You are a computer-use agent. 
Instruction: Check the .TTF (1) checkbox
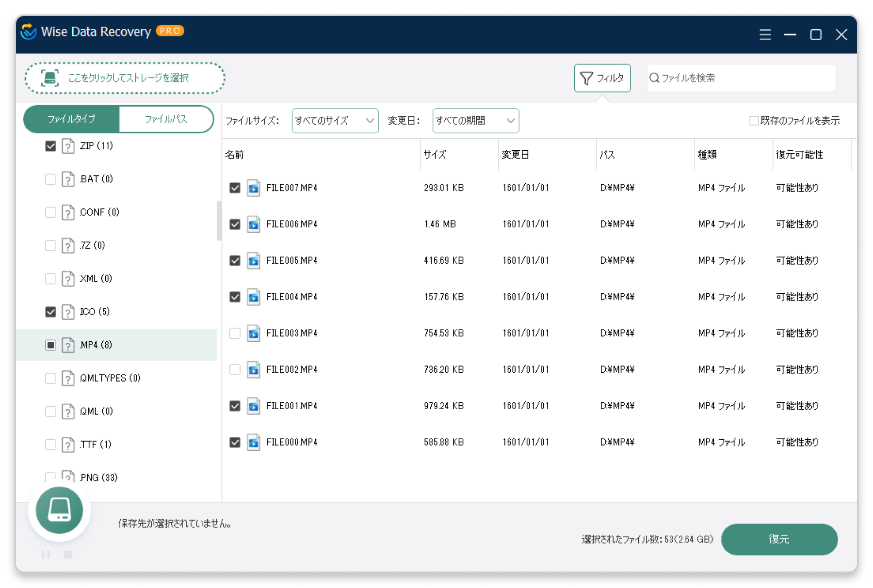pyautogui.click(x=50, y=445)
